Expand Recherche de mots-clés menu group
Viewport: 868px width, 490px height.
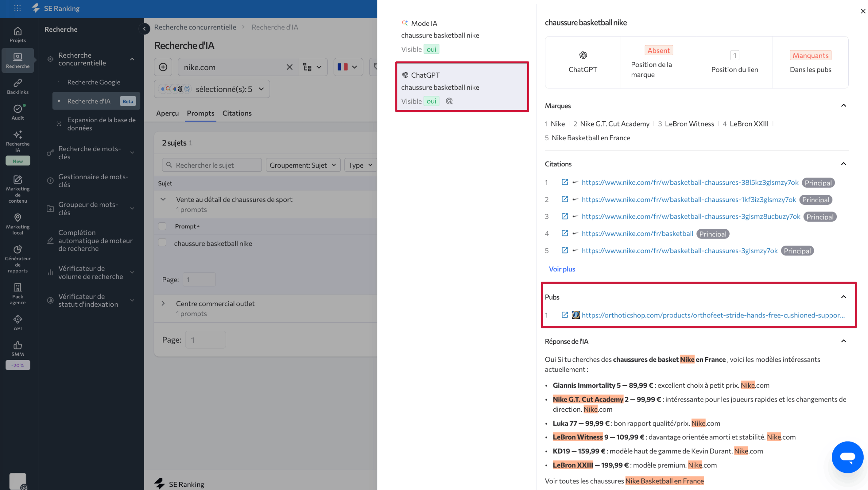pos(132,152)
